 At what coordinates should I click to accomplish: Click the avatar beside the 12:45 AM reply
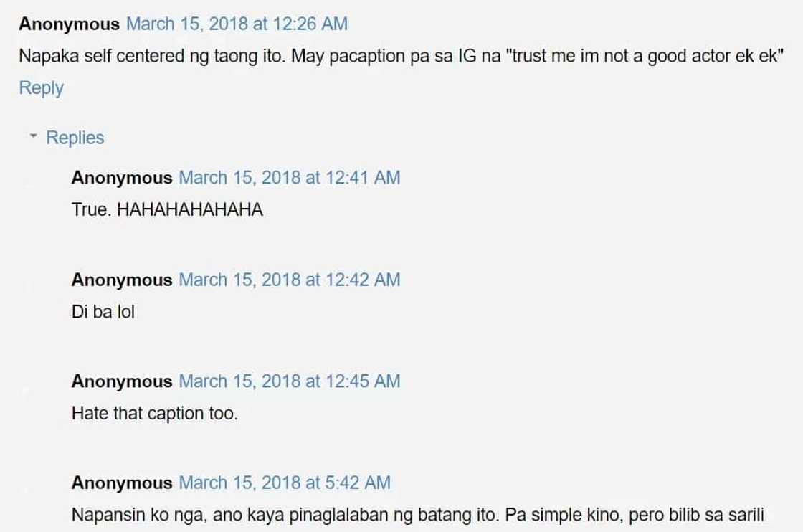27,391
